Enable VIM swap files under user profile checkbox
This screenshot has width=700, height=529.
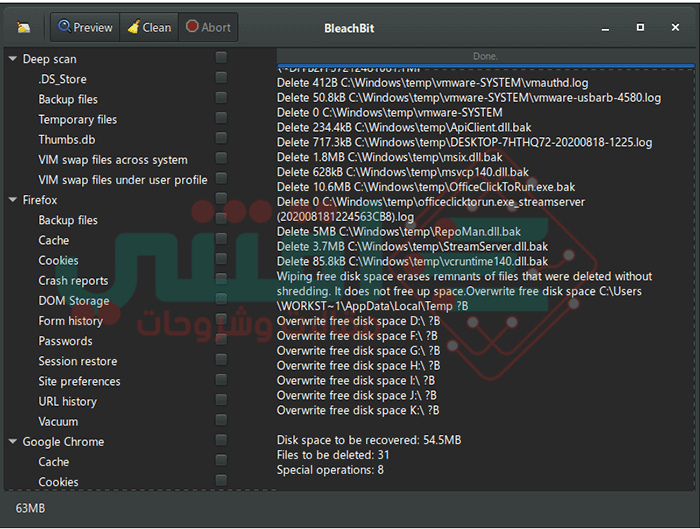tap(221, 178)
